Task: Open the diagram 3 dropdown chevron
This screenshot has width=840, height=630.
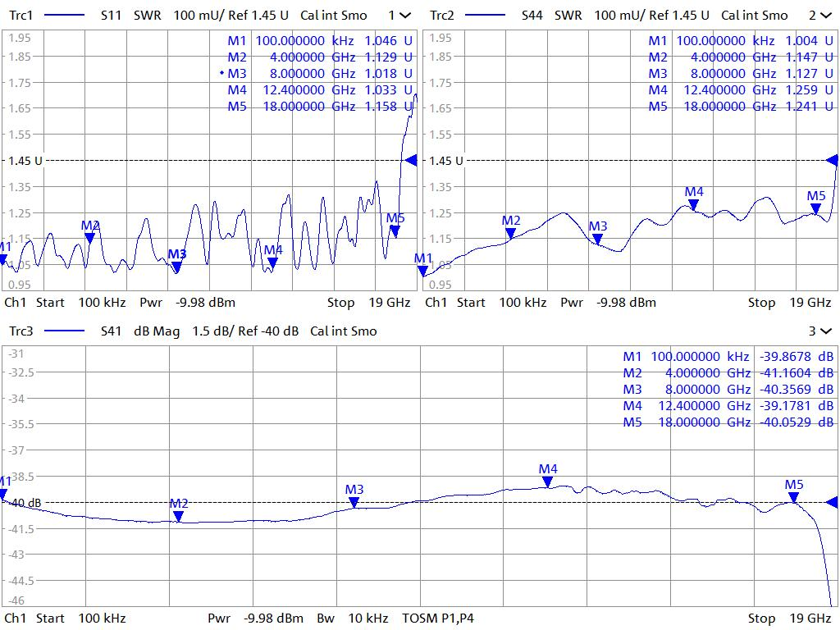Action: tap(825, 331)
